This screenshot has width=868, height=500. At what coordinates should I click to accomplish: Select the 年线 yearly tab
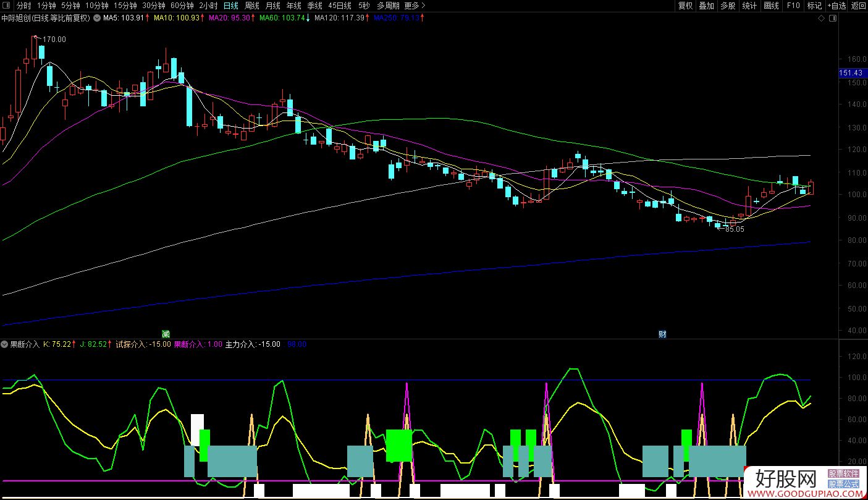(x=293, y=6)
